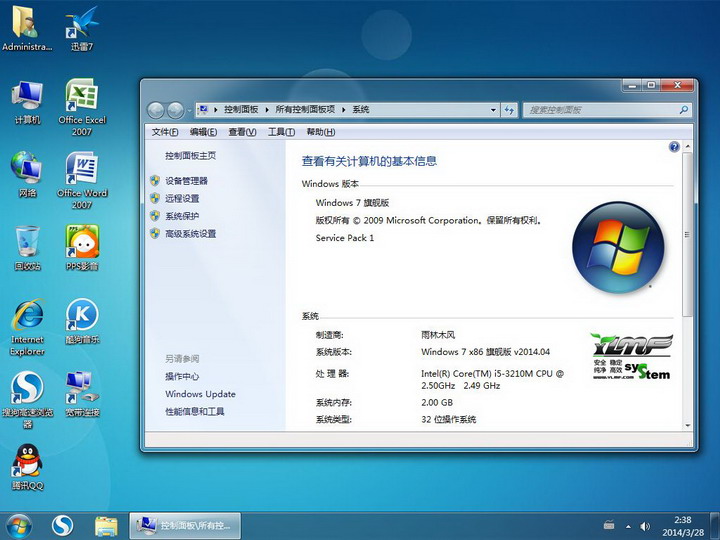Open the 编辑(E) menu
Image resolution: width=720 pixels, height=540 pixels.
point(203,132)
